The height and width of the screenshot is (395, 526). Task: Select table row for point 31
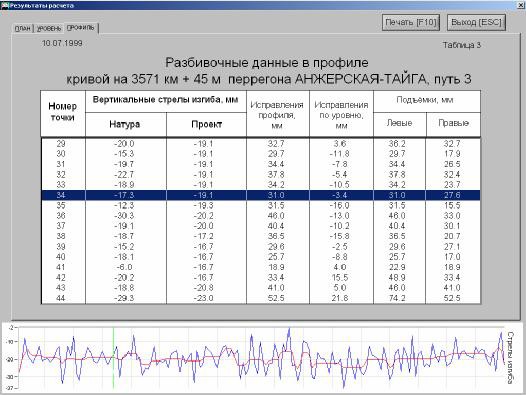coord(261,164)
